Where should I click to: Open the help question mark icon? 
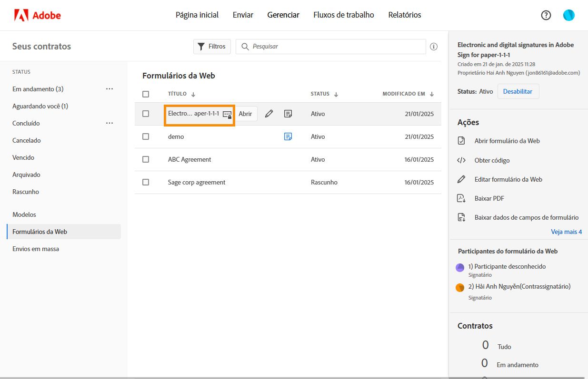click(546, 15)
